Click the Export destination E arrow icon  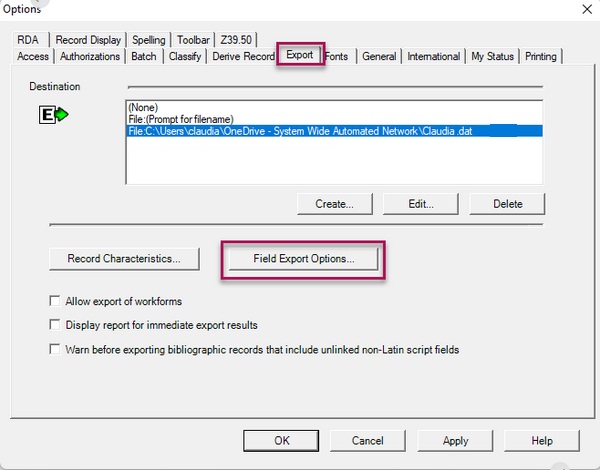pos(54,115)
